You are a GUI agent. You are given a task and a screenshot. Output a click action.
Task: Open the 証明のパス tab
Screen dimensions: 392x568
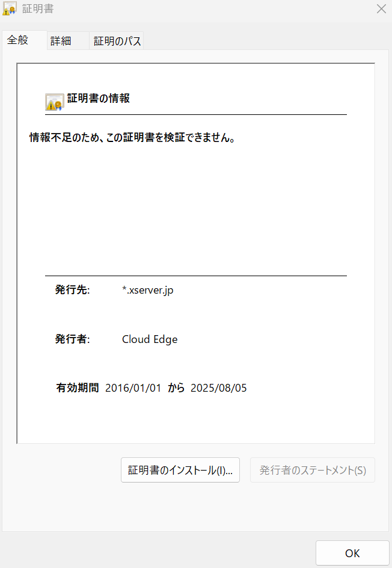[x=117, y=40]
